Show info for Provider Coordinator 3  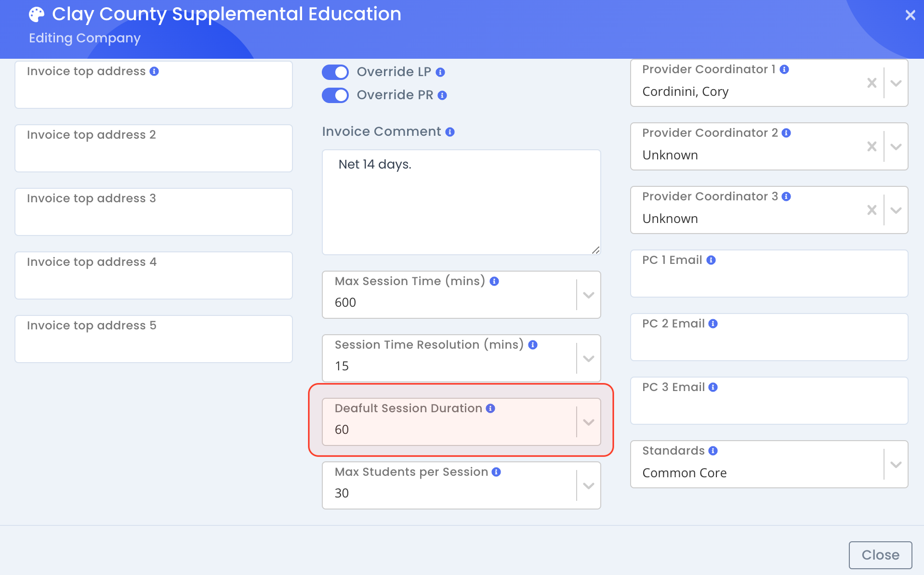(786, 196)
